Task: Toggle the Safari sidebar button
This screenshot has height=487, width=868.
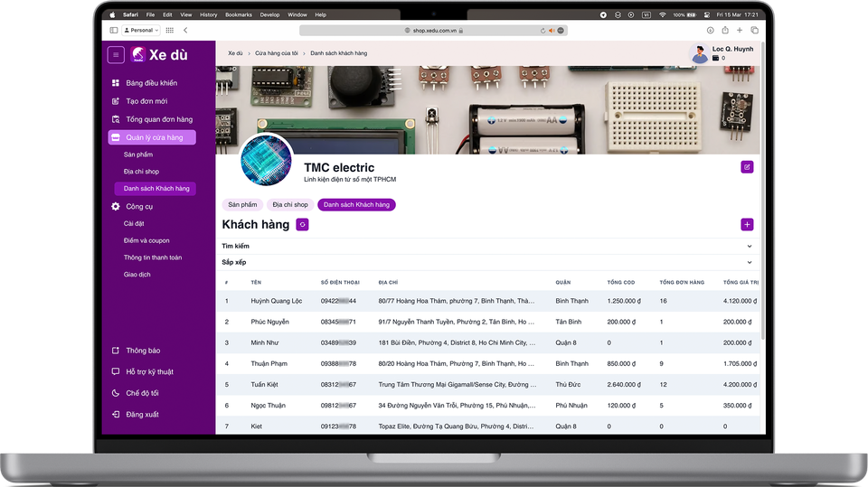Action: (114, 30)
